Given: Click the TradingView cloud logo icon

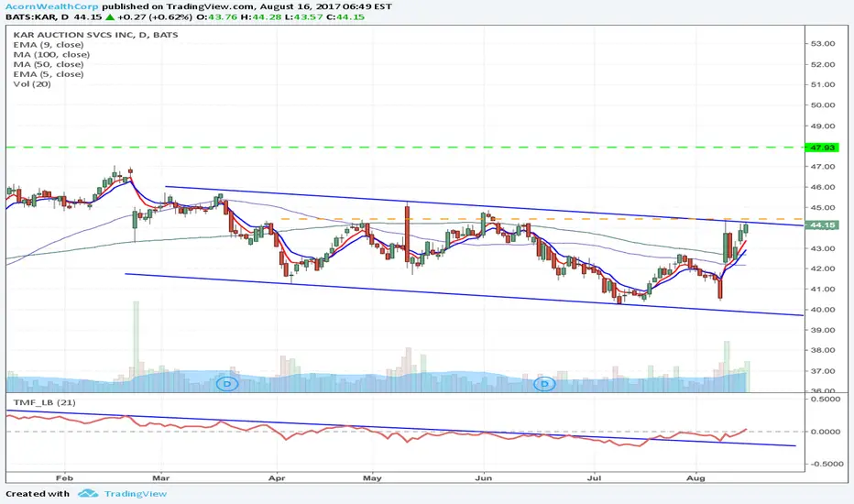Looking at the screenshot, I should 88,494.
